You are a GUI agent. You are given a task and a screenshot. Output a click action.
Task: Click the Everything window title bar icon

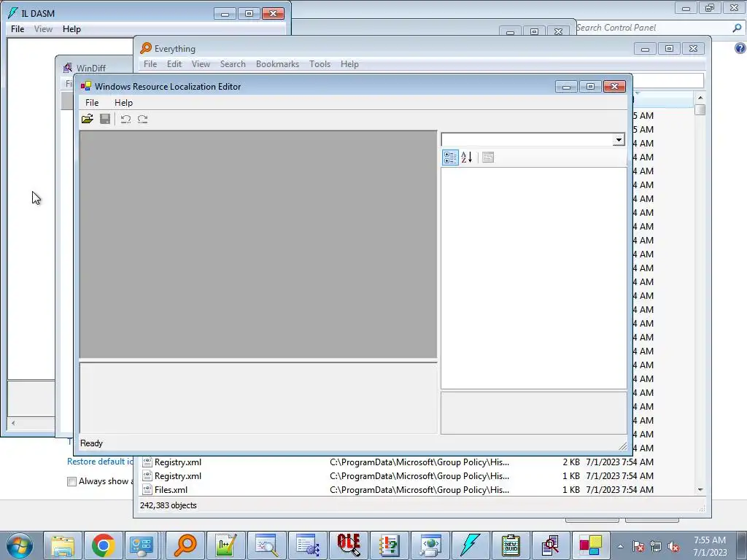146,48
